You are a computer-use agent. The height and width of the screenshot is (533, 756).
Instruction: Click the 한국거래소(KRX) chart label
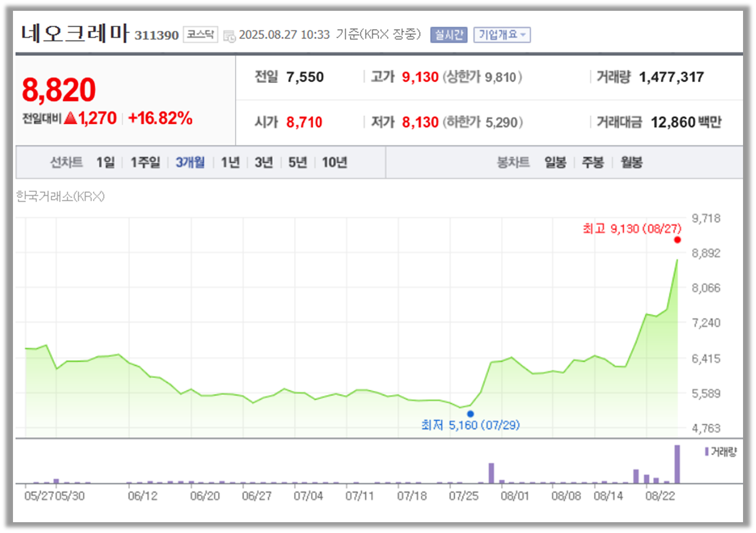pyautogui.click(x=61, y=196)
